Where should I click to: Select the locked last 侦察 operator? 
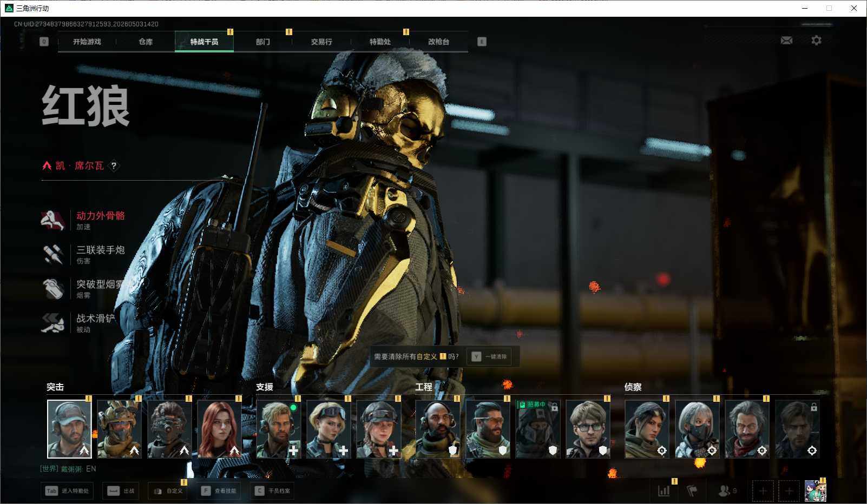(x=797, y=429)
